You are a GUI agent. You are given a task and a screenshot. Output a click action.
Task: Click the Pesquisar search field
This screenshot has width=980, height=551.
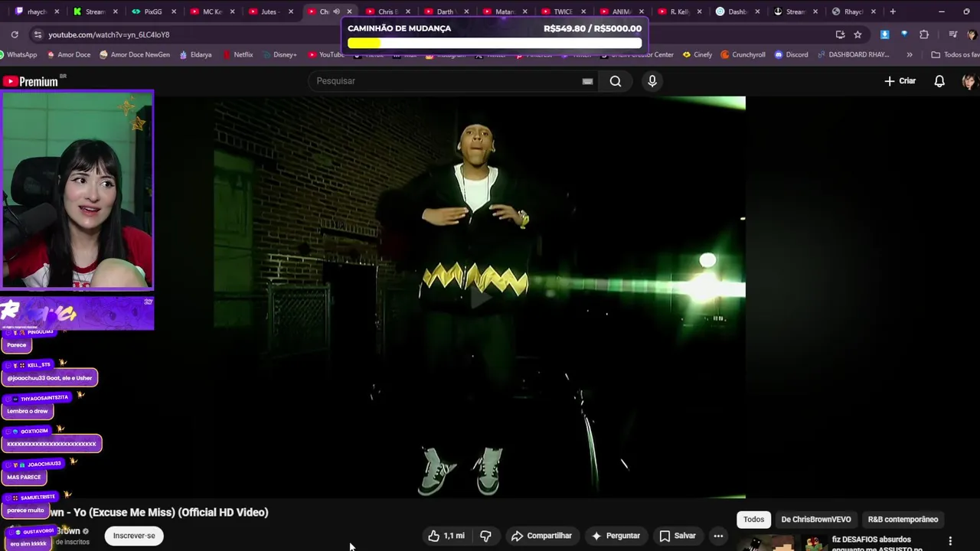452,81
